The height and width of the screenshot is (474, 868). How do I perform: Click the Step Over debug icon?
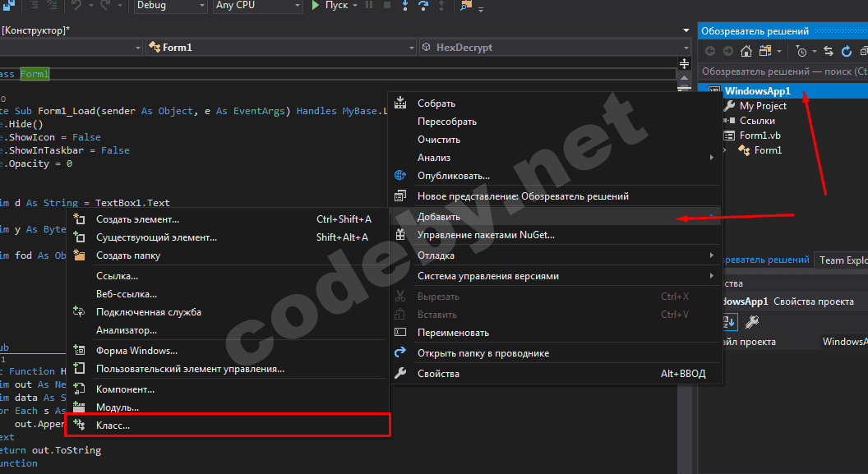(x=422, y=6)
